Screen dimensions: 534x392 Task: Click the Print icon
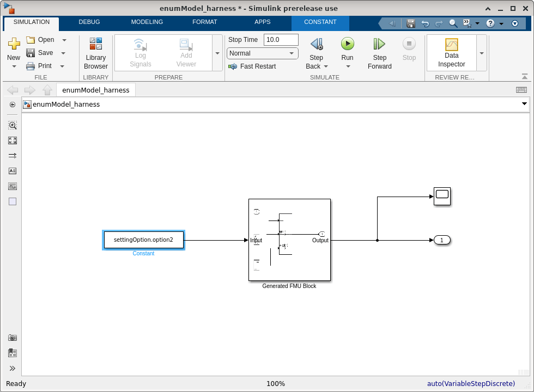[x=31, y=66]
